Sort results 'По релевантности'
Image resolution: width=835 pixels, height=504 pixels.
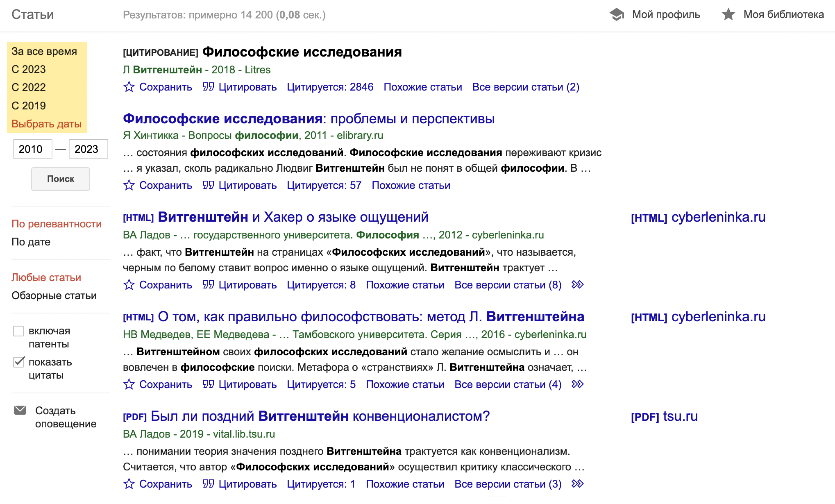click(x=57, y=224)
